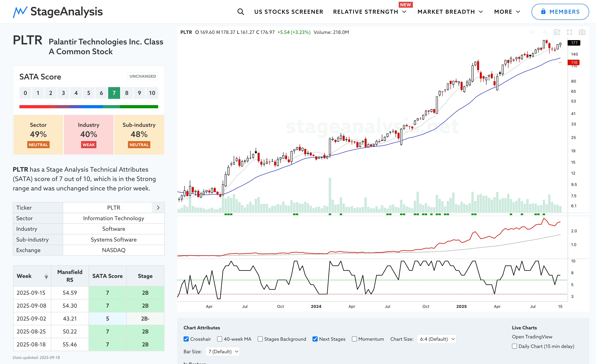Click the red 118 price label
596x364 pixels.
[574, 62]
